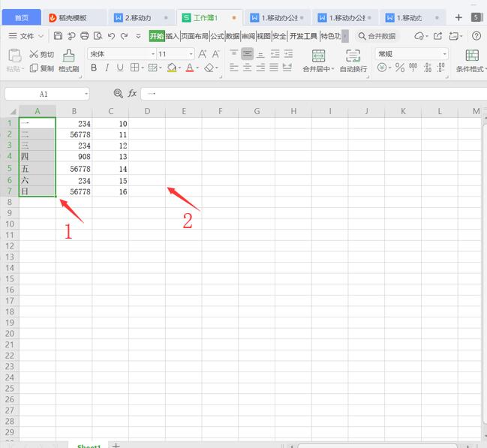Image resolution: width=487 pixels, height=448 pixels.
Task: Apply fill color paint bucket
Action: 171,68
